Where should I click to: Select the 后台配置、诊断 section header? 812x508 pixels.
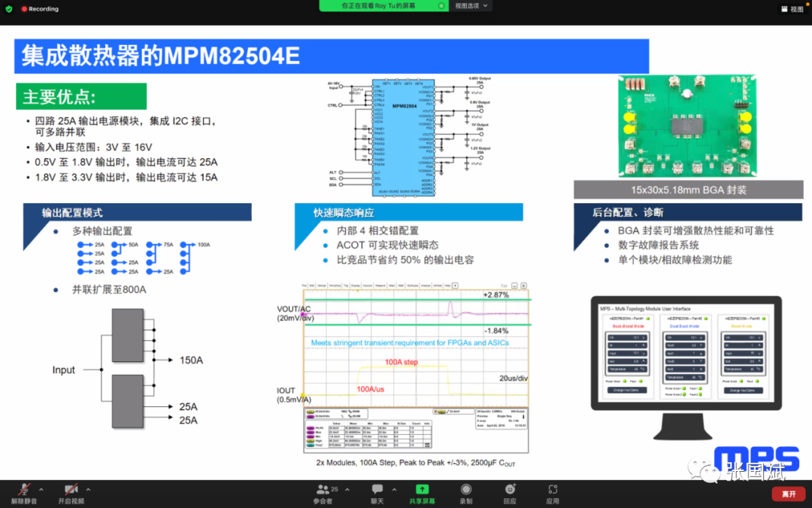tap(688, 212)
